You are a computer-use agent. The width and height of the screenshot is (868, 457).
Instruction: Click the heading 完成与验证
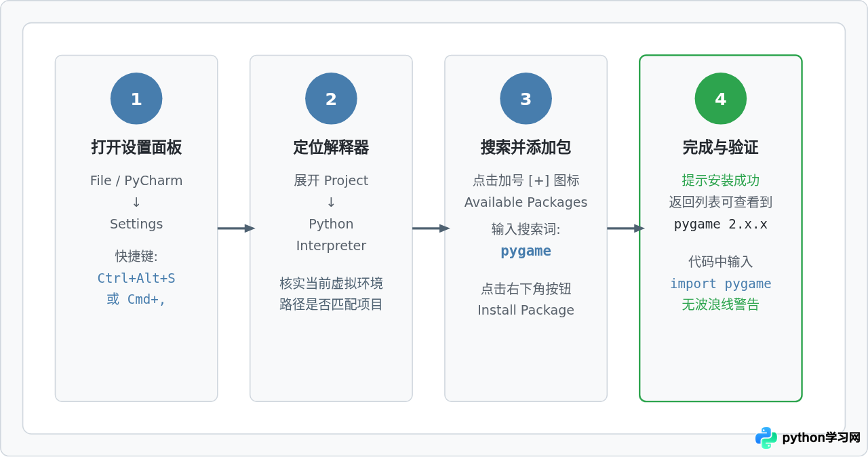pyautogui.click(x=720, y=147)
